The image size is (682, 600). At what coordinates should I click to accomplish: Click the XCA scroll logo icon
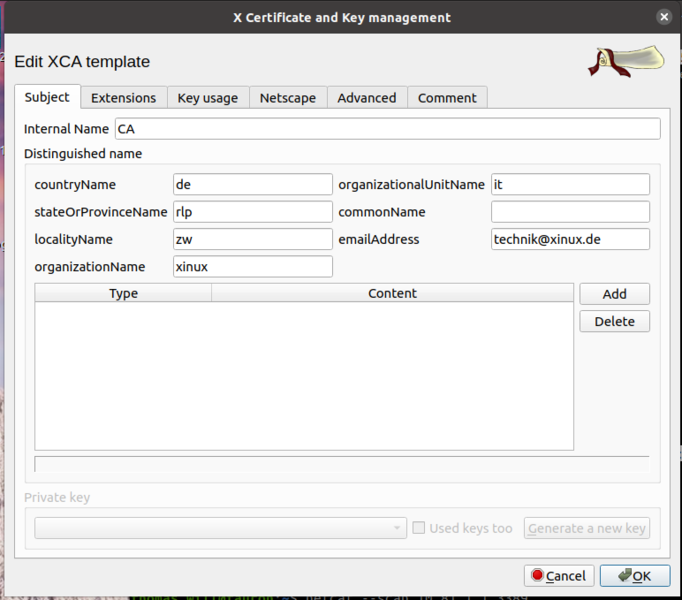click(627, 61)
